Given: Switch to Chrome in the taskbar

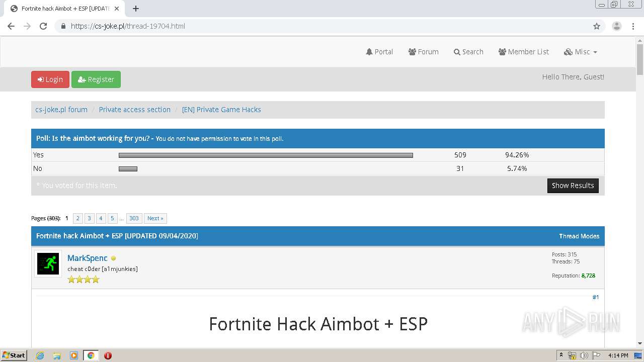Looking at the screenshot, I should click(x=91, y=355).
